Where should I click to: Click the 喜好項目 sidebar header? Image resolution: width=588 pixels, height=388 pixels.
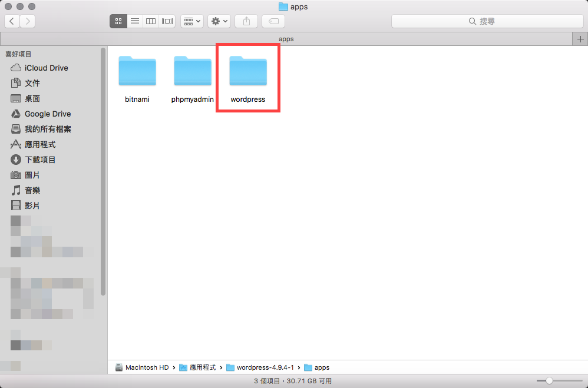(x=18, y=54)
